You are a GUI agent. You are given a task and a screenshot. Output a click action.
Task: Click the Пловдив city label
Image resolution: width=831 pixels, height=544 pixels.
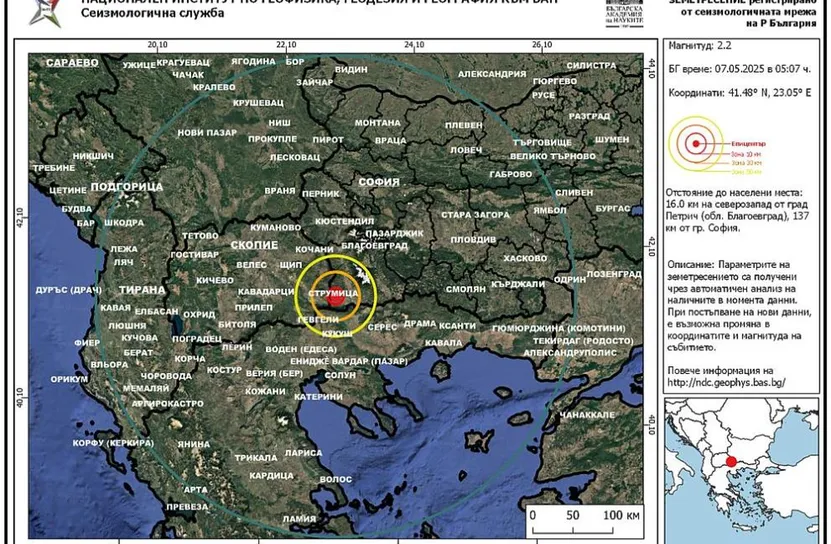pos(473,240)
